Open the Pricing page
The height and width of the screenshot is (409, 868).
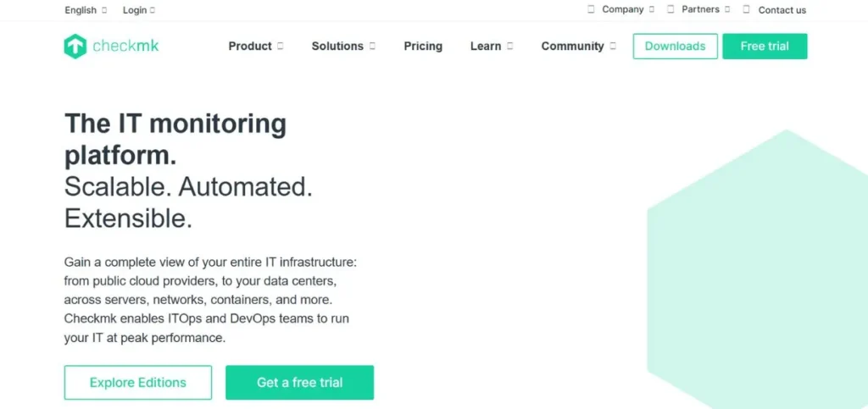(x=423, y=46)
